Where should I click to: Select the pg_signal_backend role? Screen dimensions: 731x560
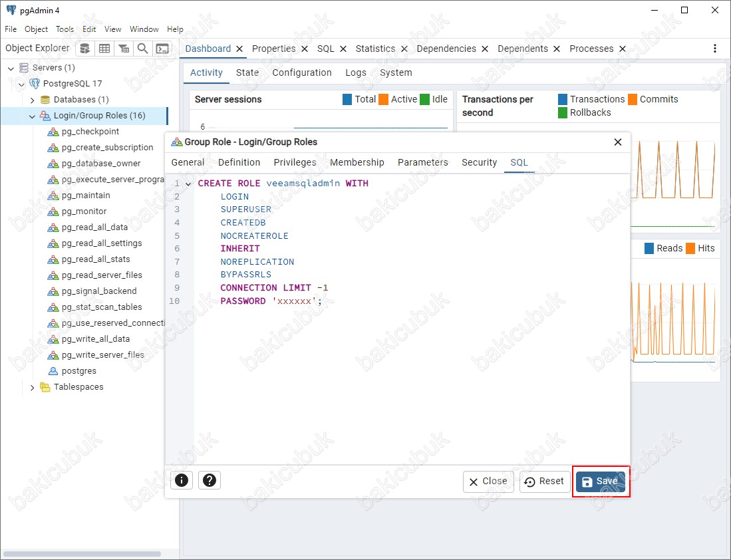click(x=99, y=291)
